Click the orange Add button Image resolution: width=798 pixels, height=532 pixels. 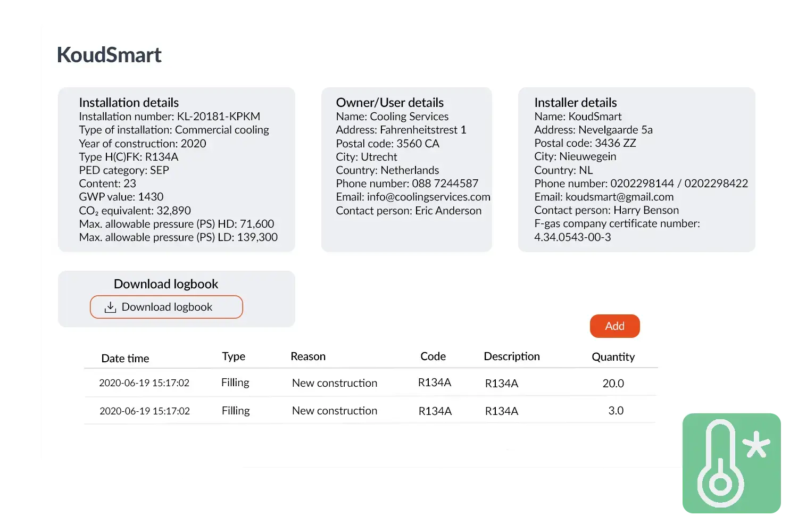coord(614,326)
